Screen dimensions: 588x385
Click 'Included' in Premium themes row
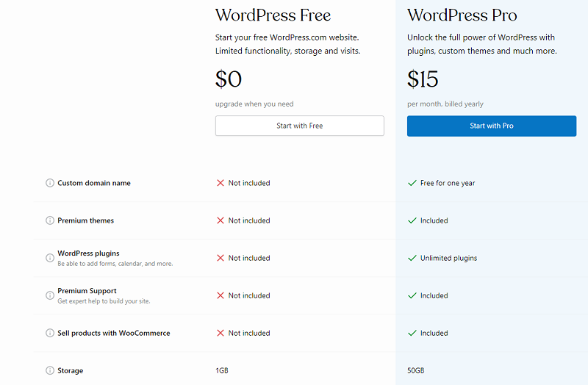pos(434,220)
